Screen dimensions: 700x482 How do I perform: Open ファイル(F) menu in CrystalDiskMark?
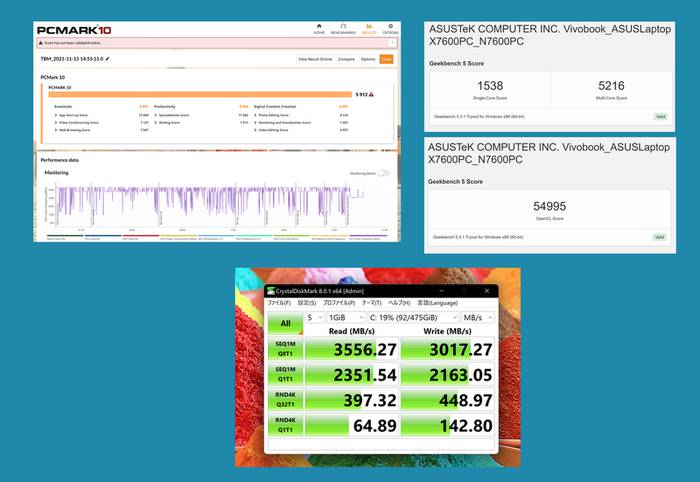279,303
